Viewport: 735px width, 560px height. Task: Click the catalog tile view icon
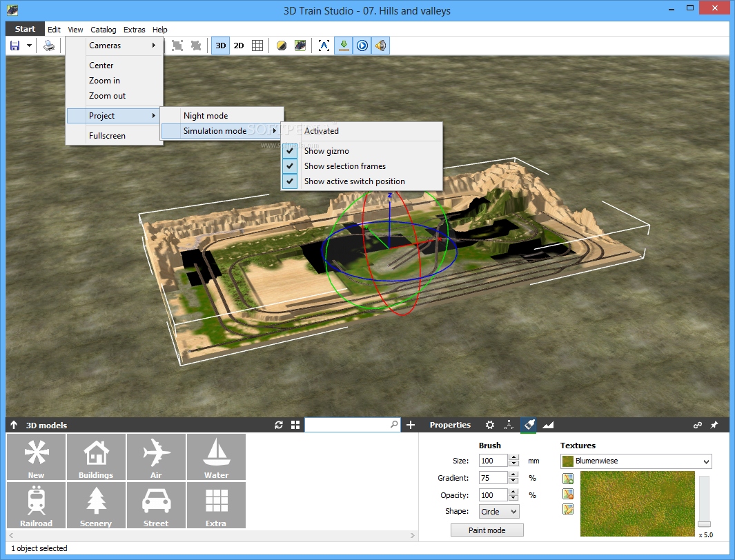(295, 425)
